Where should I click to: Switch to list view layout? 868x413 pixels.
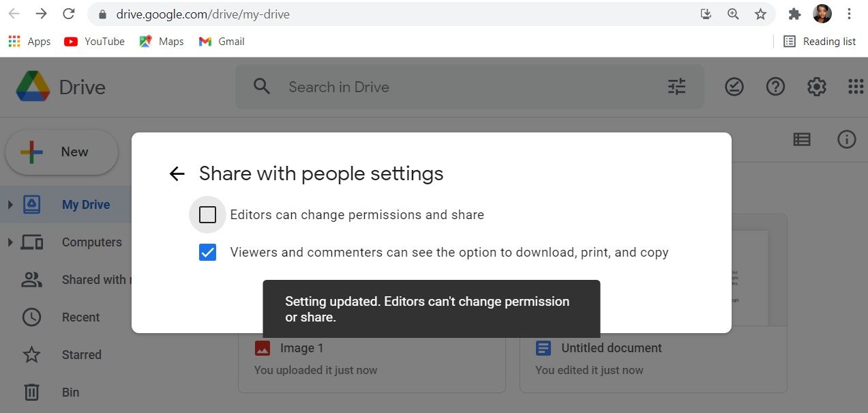pyautogui.click(x=802, y=139)
